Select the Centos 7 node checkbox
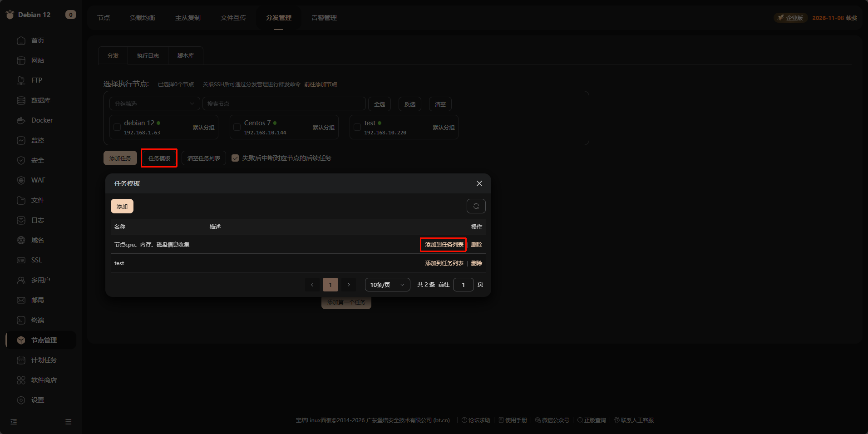Screen dimensions: 868x434 tap(237, 127)
